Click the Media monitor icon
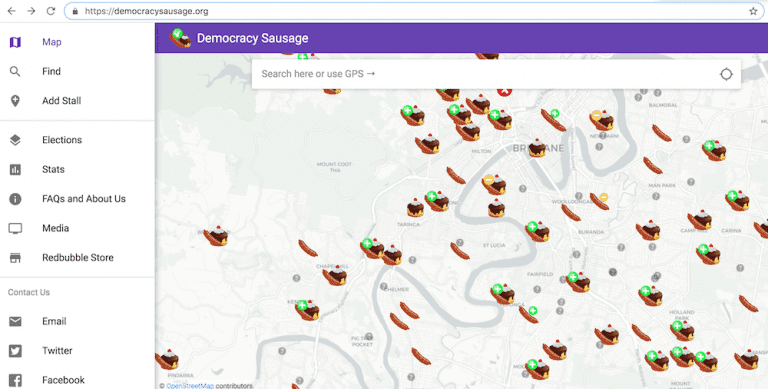Screen dimensions: 768x389 tap(15, 228)
